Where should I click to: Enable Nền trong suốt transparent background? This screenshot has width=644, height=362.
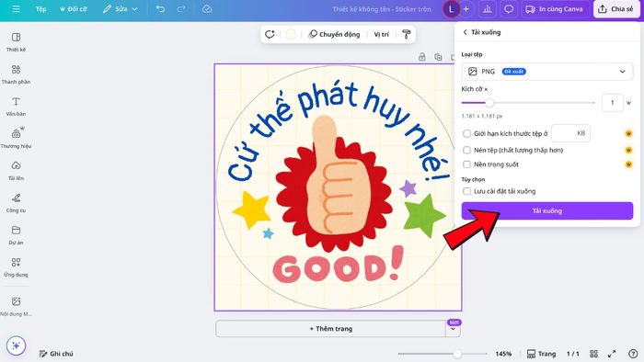(466, 164)
